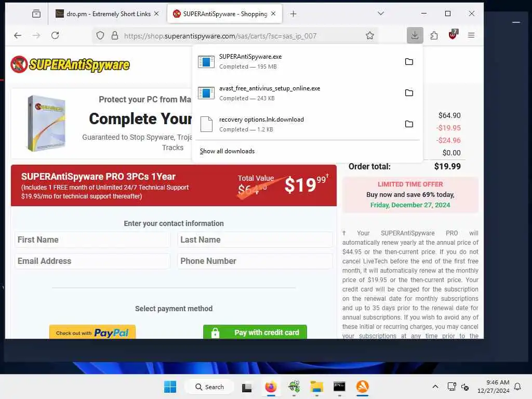
Task: Check out with PayPal button
Action: (92, 332)
